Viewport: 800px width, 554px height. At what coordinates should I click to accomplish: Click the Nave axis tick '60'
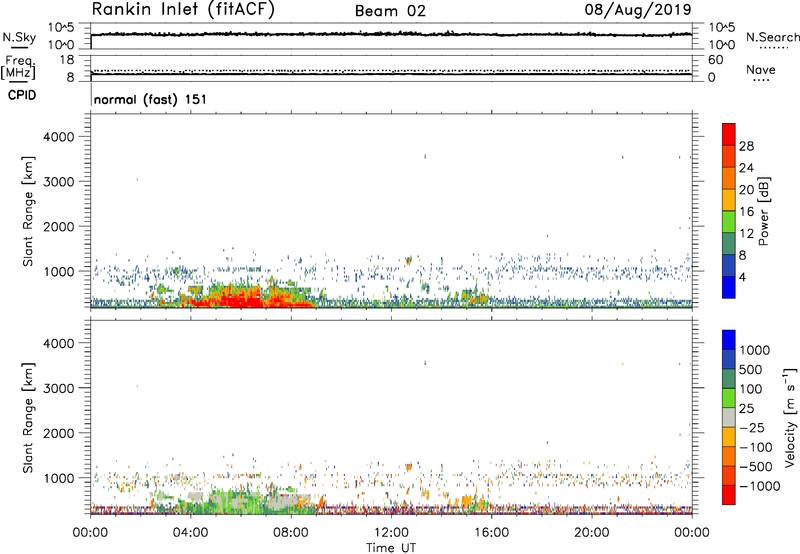point(715,60)
